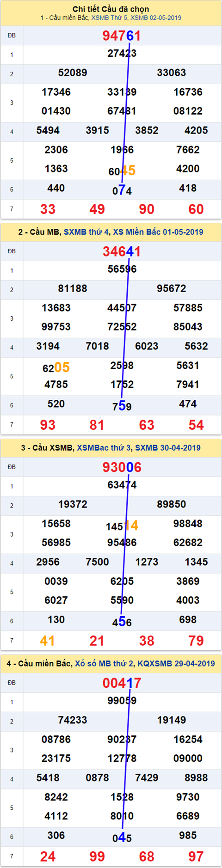Image resolution: width=222 pixels, height=868 pixels.
Task: Follow the XSMBac thứ 3 link
Action: (104, 447)
